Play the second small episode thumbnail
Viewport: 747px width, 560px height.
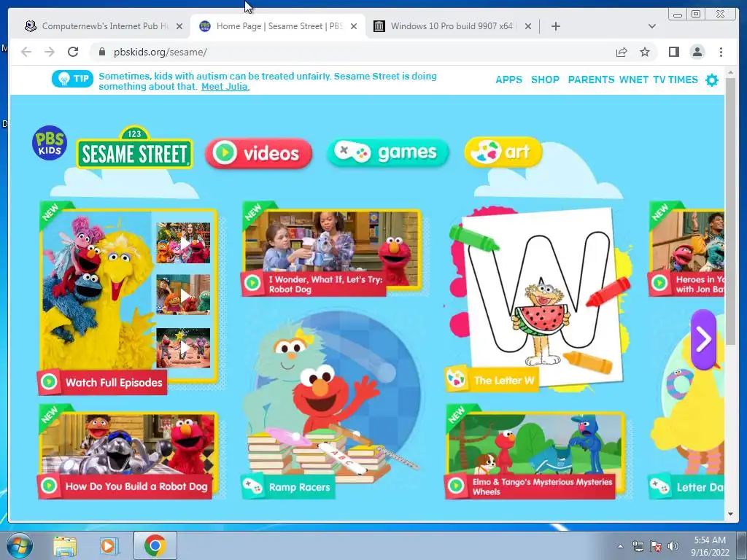pyautogui.click(x=183, y=295)
